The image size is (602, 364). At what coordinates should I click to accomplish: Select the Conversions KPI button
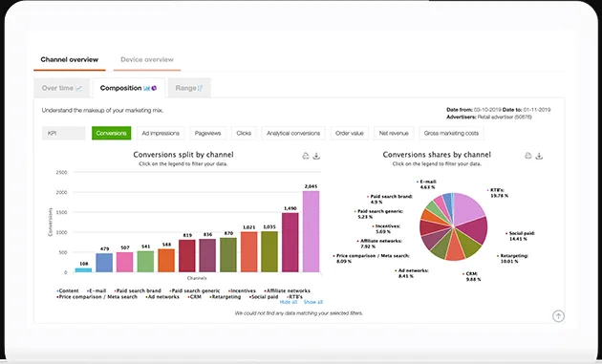(112, 133)
